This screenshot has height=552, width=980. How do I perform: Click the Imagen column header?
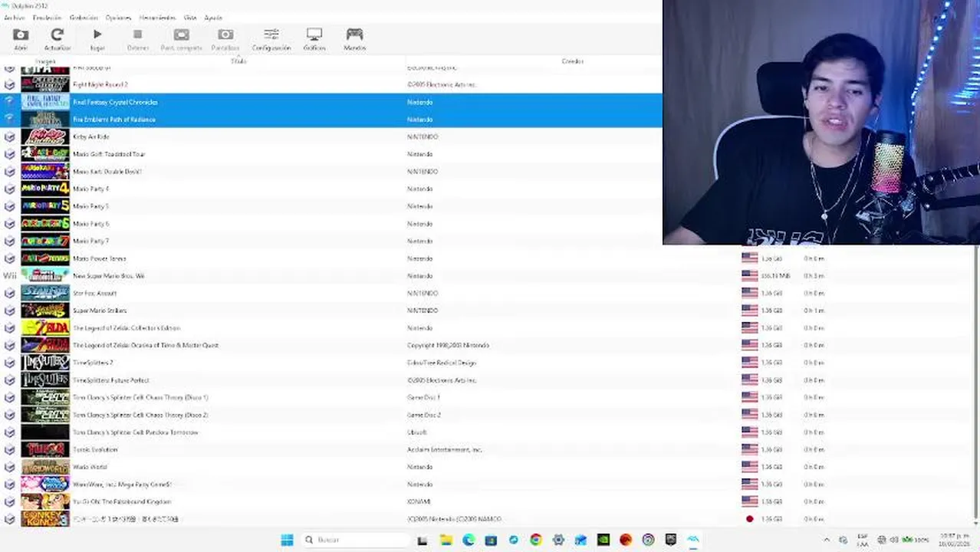point(45,61)
